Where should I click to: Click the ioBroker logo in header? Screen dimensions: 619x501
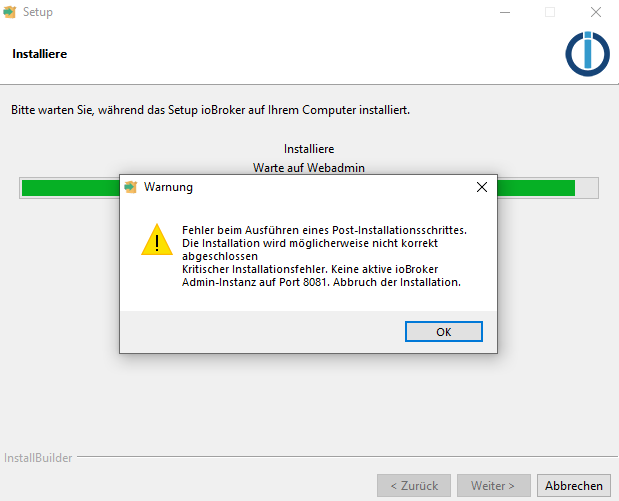[587, 54]
